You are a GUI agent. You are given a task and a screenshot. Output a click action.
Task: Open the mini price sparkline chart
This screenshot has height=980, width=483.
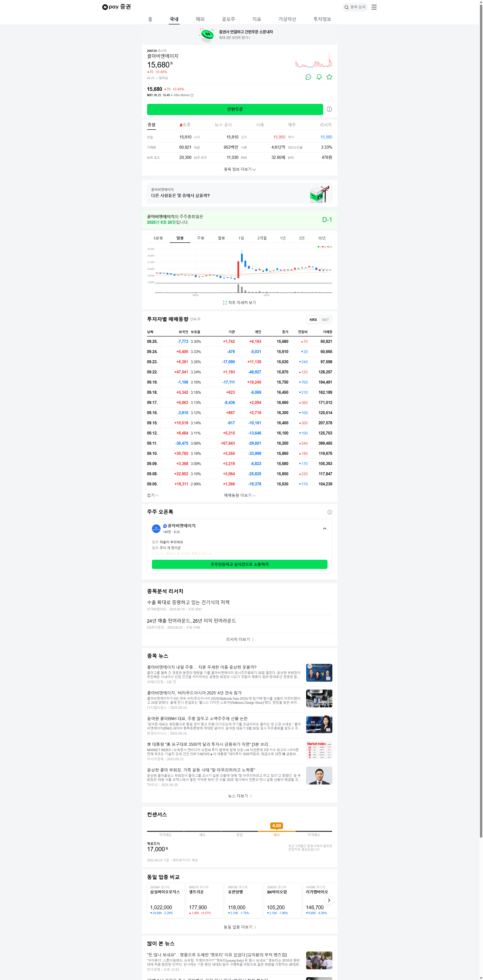coord(313,61)
